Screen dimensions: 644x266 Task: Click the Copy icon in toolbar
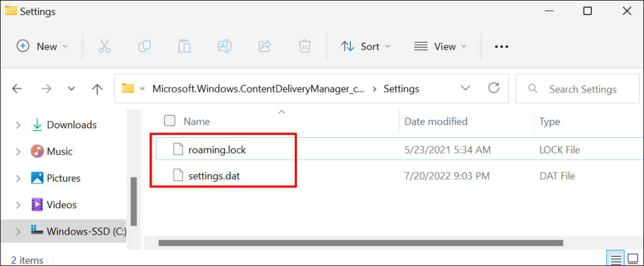coord(145,46)
